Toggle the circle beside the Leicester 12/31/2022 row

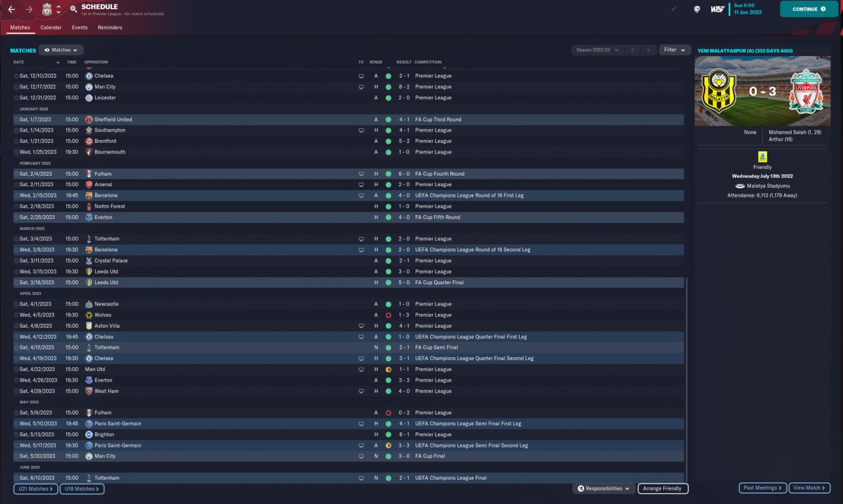pos(16,97)
